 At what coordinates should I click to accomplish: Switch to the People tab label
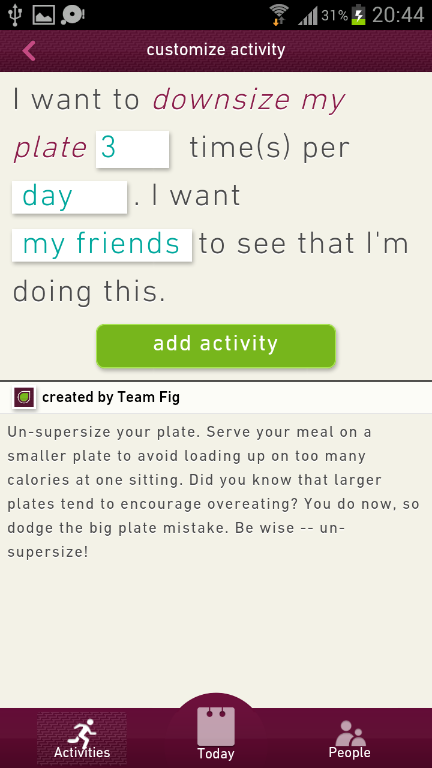pos(349,752)
